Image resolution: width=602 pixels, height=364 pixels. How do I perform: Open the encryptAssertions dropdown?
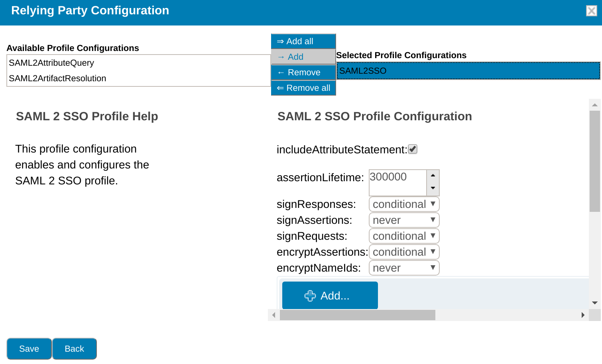(404, 252)
